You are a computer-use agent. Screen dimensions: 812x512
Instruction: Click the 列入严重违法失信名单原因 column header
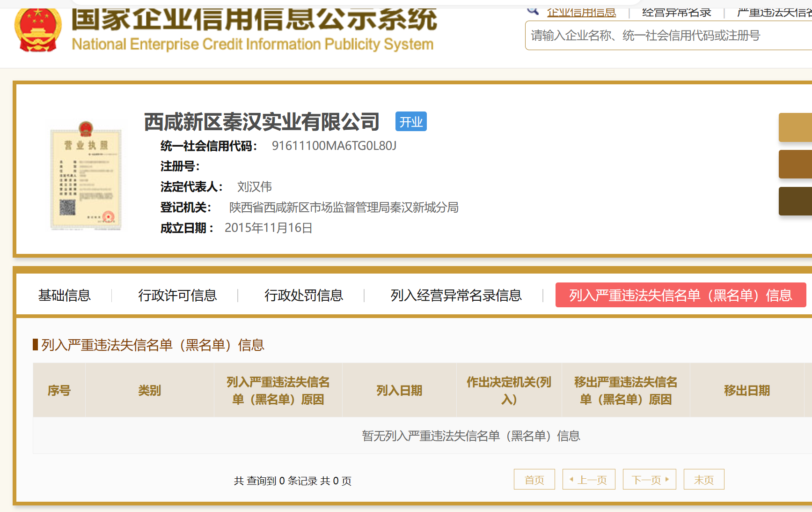pos(278,390)
